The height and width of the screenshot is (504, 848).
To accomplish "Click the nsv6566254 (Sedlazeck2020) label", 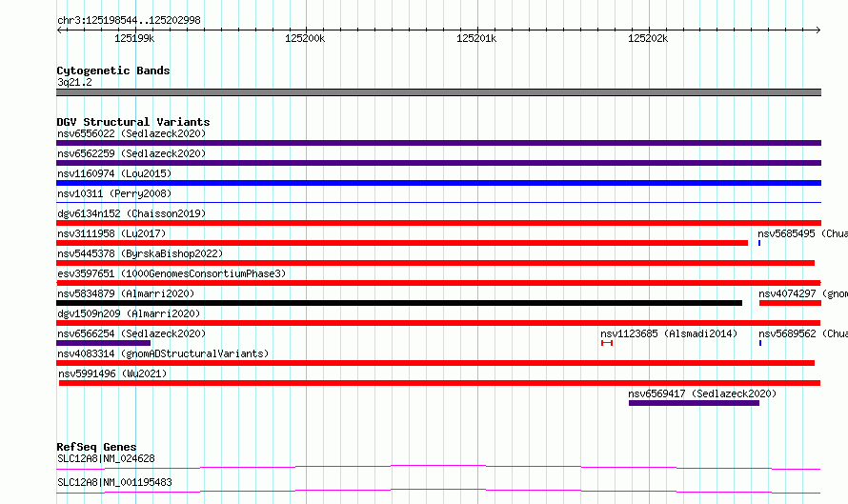I will click(x=131, y=333).
